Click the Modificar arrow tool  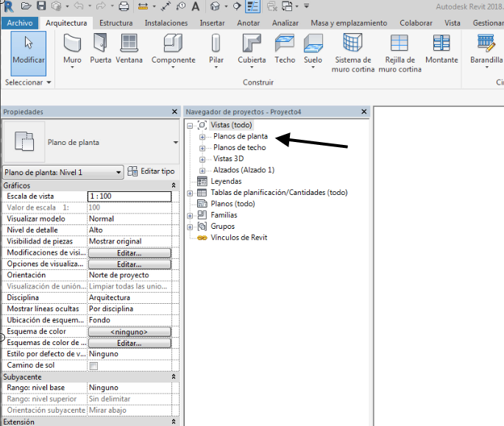[28, 54]
